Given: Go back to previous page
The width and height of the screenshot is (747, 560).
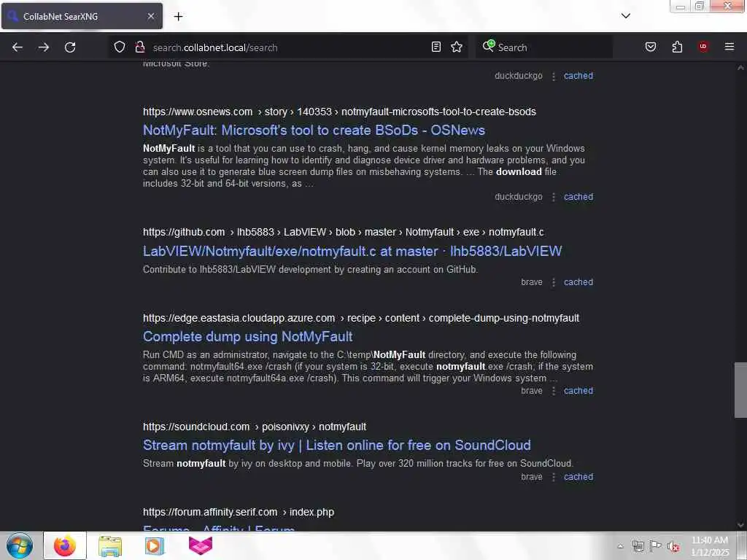Looking at the screenshot, I should tap(18, 47).
